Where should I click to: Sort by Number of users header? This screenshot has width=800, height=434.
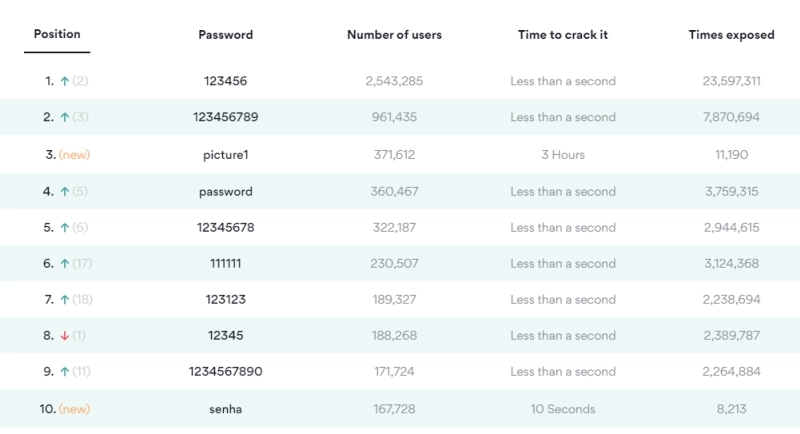pyautogui.click(x=394, y=34)
